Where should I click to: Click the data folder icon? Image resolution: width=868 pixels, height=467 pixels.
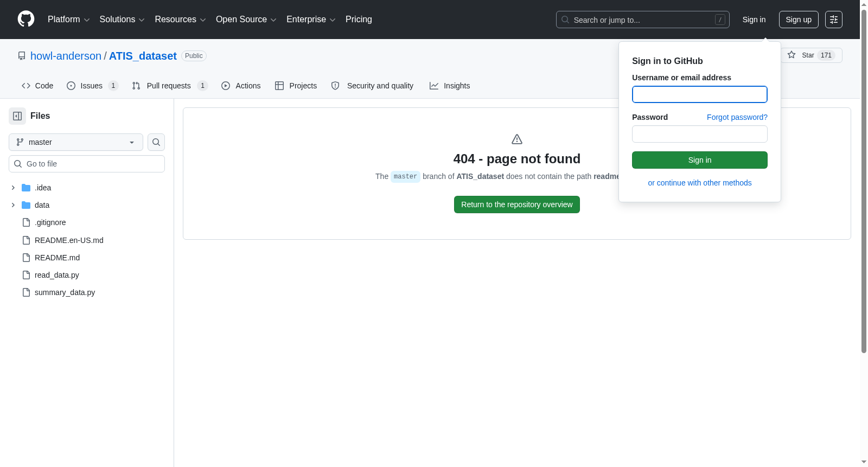26,205
